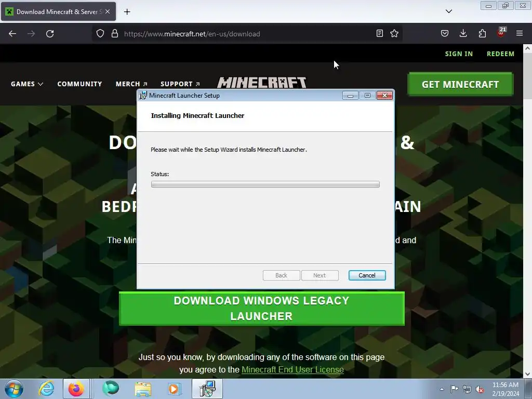This screenshot has height=399, width=532.
Task: Expand the list all tabs chevron
Action: (x=449, y=11)
